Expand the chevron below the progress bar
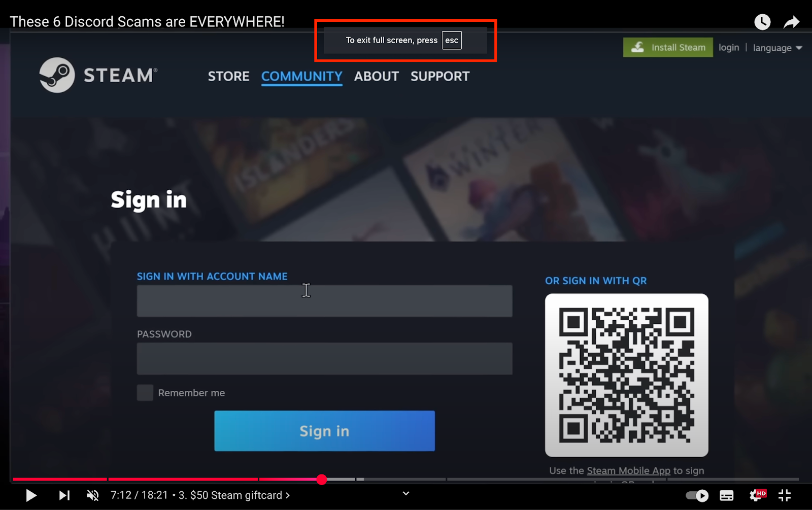The image size is (812, 510). point(406,493)
